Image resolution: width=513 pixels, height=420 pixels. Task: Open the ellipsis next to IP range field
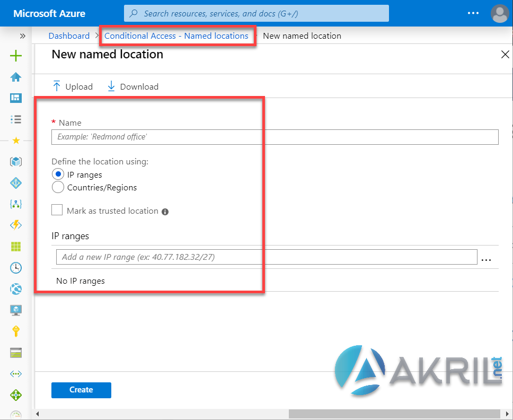(486, 260)
